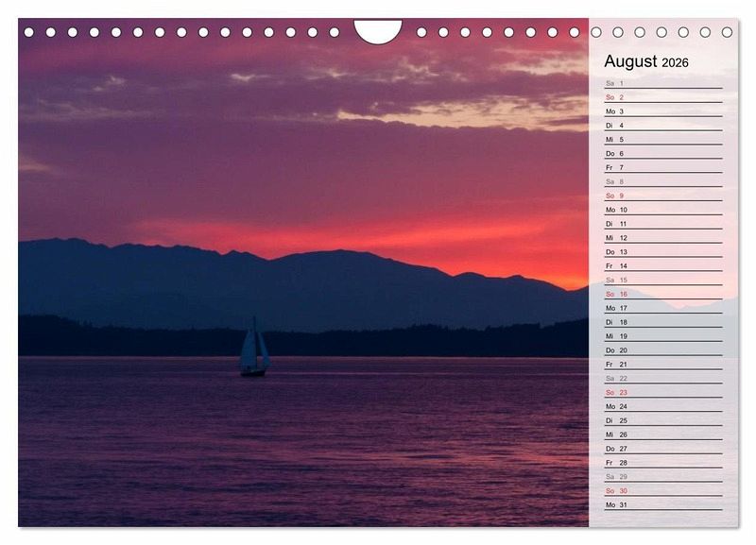
Task: Select the "Di 11" date row
Action: pos(663,224)
